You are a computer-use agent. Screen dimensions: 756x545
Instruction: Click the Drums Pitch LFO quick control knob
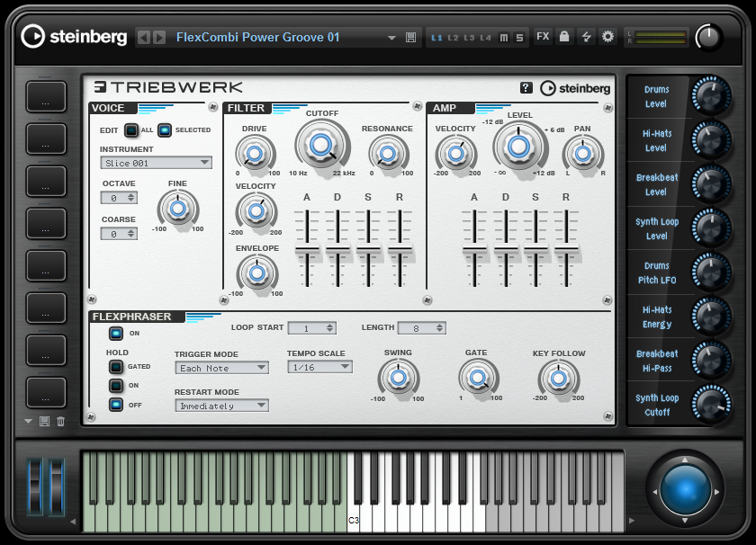point(711,272)
